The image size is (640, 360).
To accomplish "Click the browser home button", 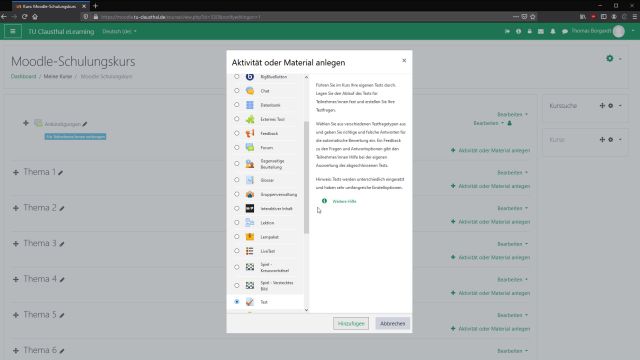I will tap(35, 17).
